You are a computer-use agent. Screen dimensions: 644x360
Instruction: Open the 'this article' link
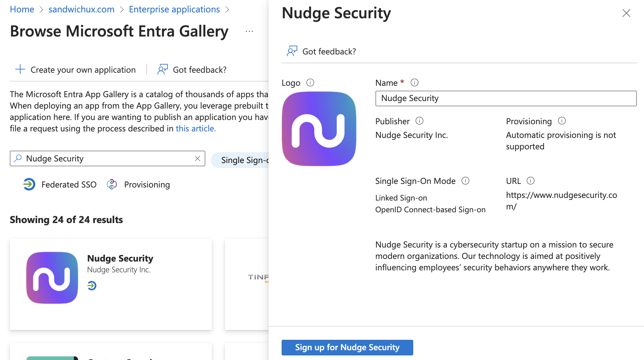tap(196, 128)
